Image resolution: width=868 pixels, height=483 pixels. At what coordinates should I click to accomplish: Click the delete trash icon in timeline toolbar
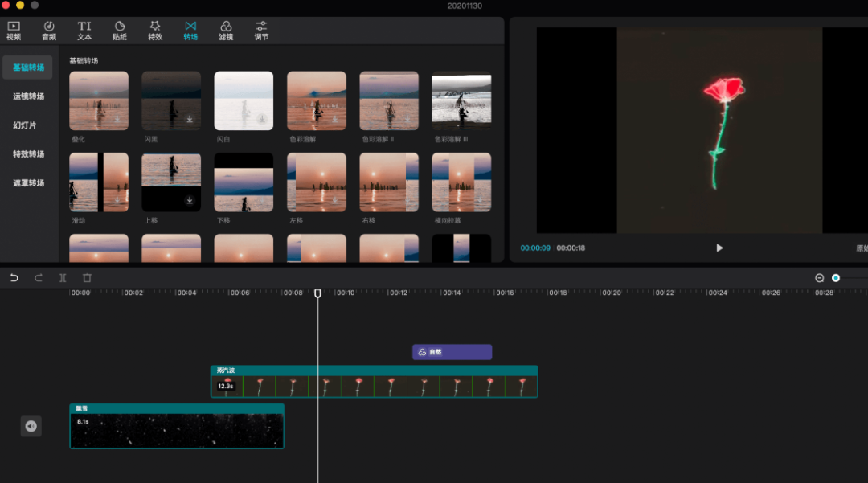click(x=87, y=278)
